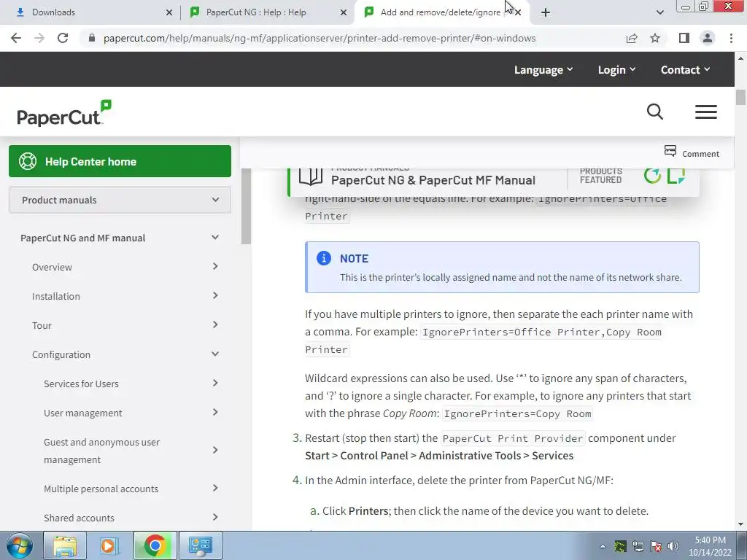This screenshot has width=747, height=560.
Task: Share this page from the address bar
Action: [632, 38]
